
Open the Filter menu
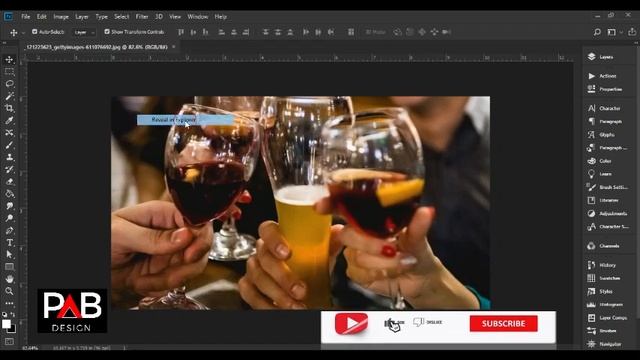[142, 17]
